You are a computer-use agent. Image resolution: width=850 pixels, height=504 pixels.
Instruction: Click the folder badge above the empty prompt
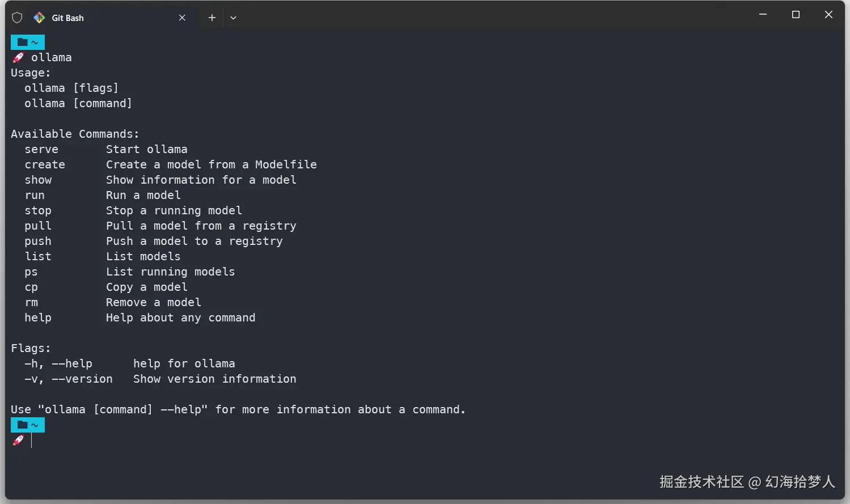click(x=27, y=425)
